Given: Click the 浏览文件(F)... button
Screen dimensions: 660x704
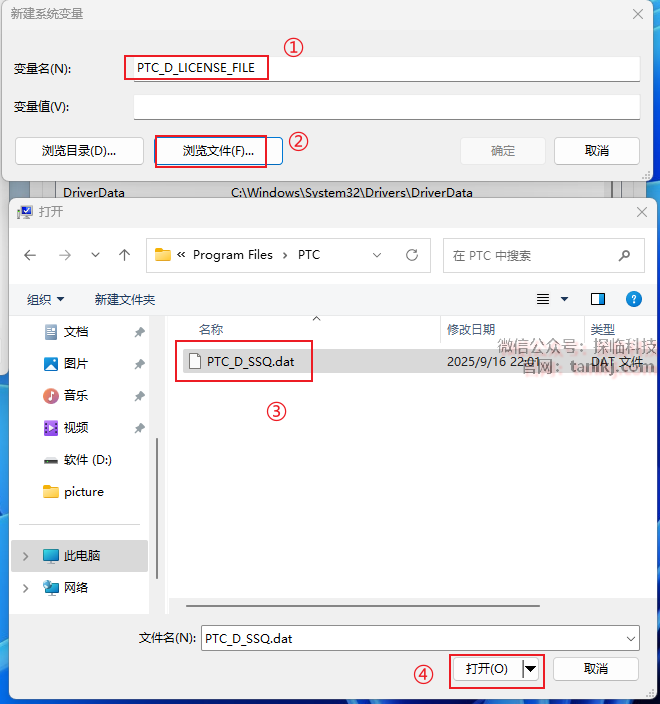Looking at the screenshot, I should (x=218, y=151).
